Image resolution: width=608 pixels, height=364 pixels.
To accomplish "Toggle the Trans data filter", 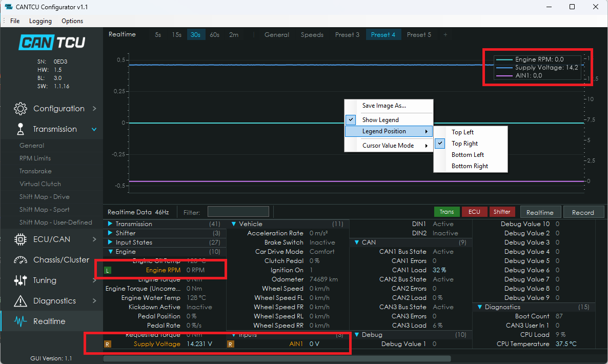I will [447, 212].
